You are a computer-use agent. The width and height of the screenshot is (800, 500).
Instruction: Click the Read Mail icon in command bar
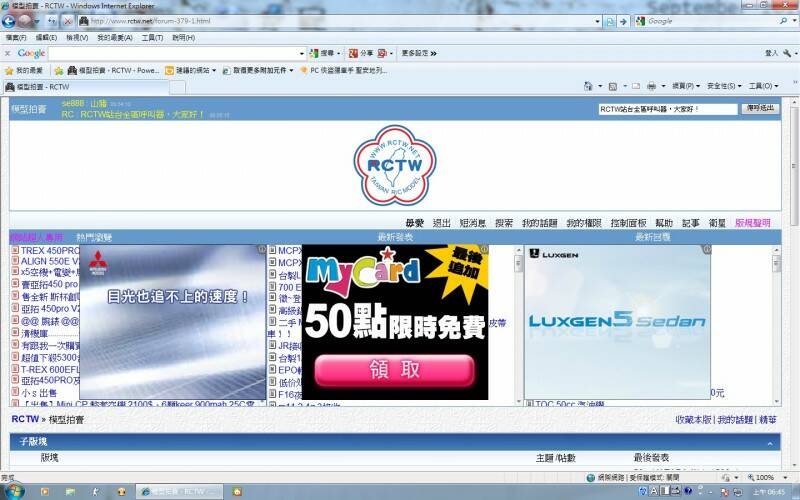[x=635, y=86]
